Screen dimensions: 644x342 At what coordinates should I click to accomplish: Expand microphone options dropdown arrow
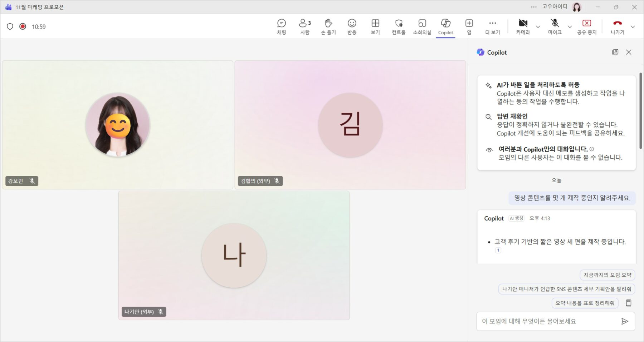tap(570, 27)
